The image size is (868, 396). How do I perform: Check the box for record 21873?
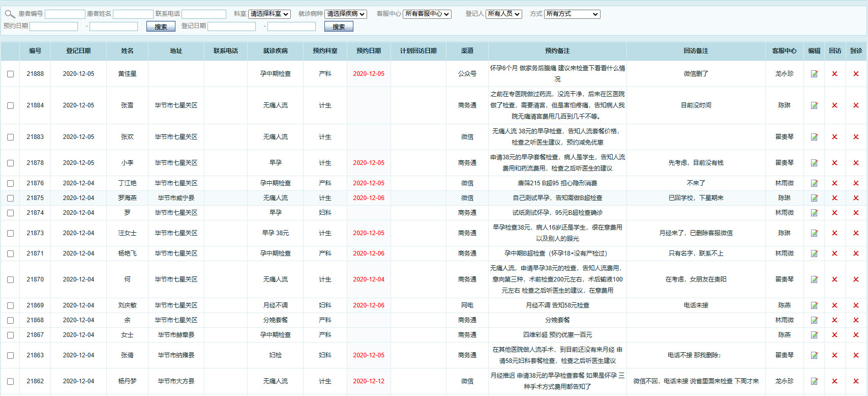click(x=10, y=234)
